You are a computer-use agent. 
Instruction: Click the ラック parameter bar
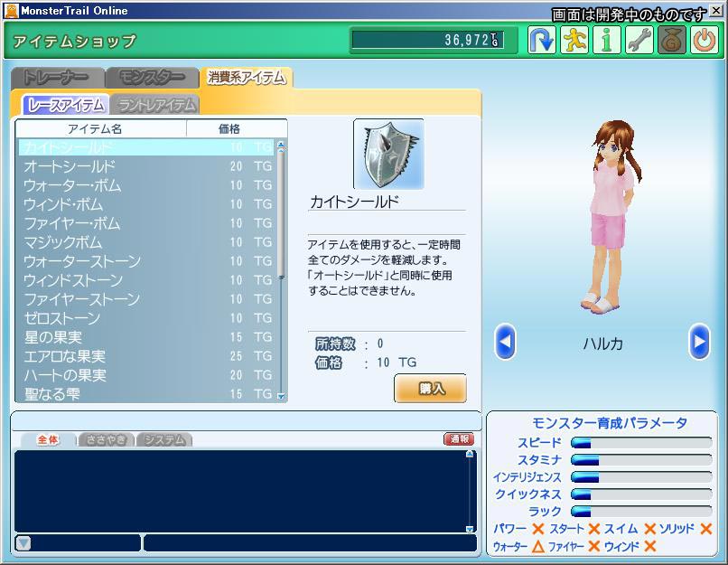tap(641, 511)
